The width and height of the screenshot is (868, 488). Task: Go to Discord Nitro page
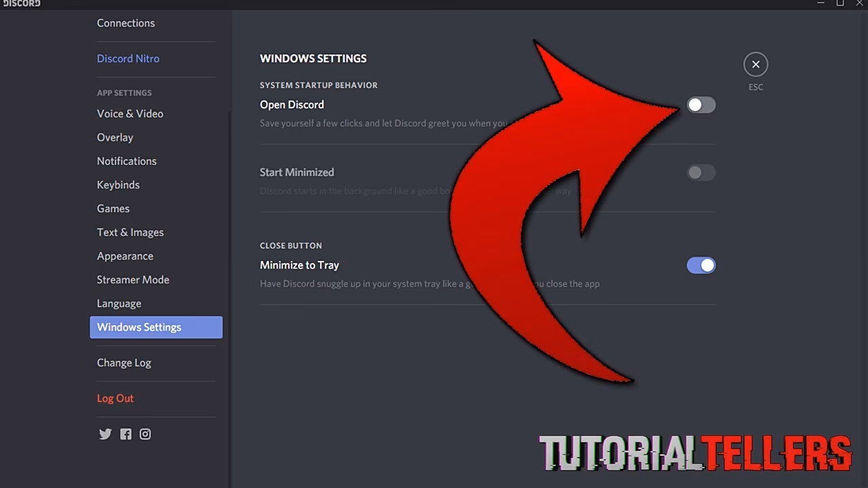128,58
